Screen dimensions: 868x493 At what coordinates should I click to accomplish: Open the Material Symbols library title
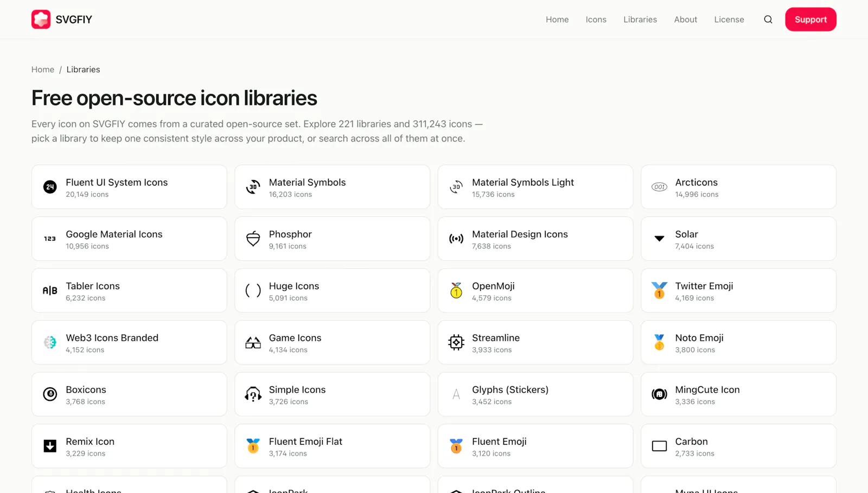click(307, 182)
